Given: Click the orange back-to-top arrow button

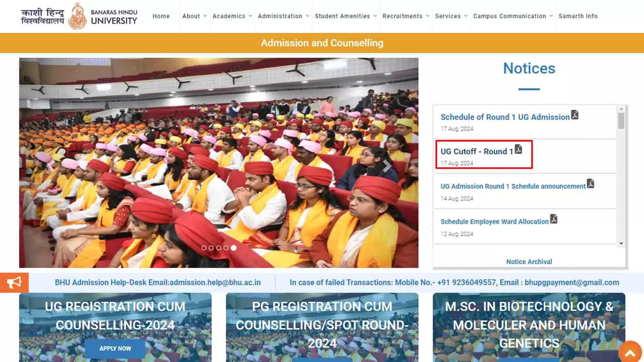Looking at the screenshot, I should (630, 352).
